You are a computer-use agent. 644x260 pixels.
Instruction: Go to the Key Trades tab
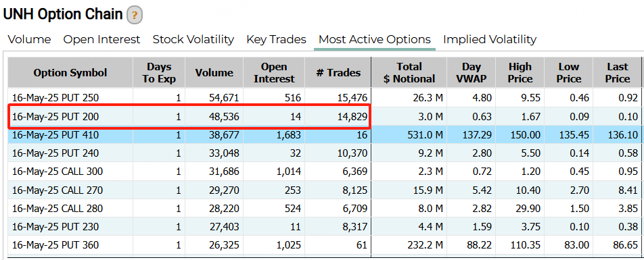coord(276,39)
